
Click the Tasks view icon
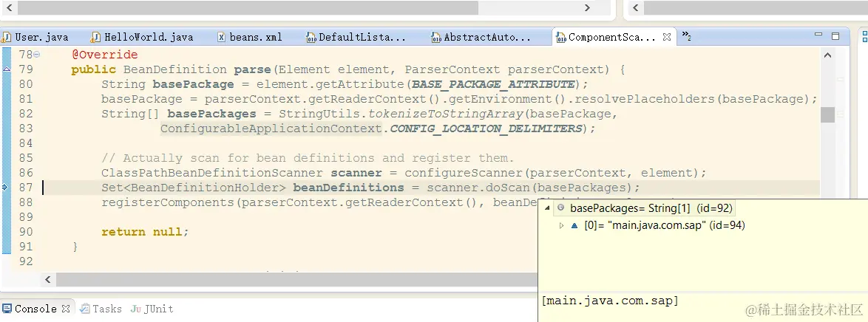click(84, 308)
